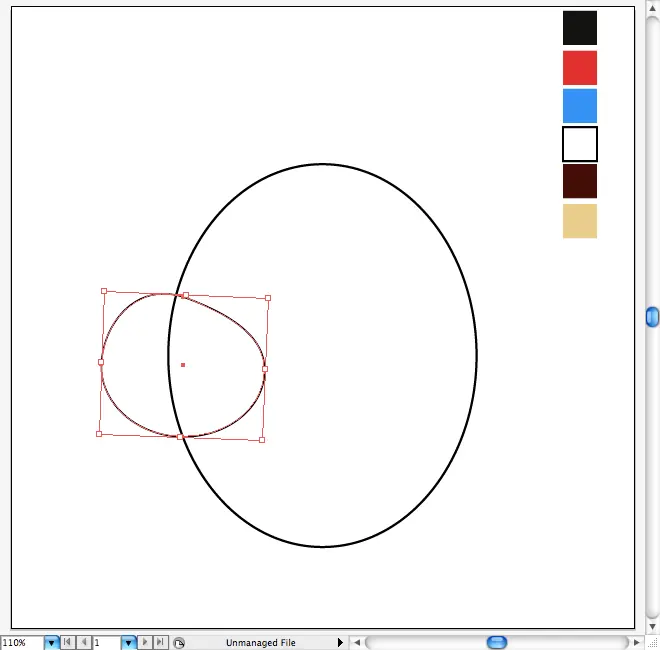Screen dimensions: 660x650
Task: Click the artboard number field showing 1
Action: tap(107, 643)
